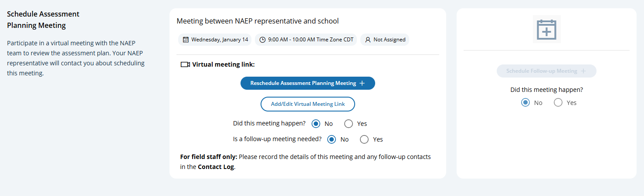Click the 9:00 AM - 10:00 AM time text
644x196 pixels.
pyautogui.click(x=311, y=40)
